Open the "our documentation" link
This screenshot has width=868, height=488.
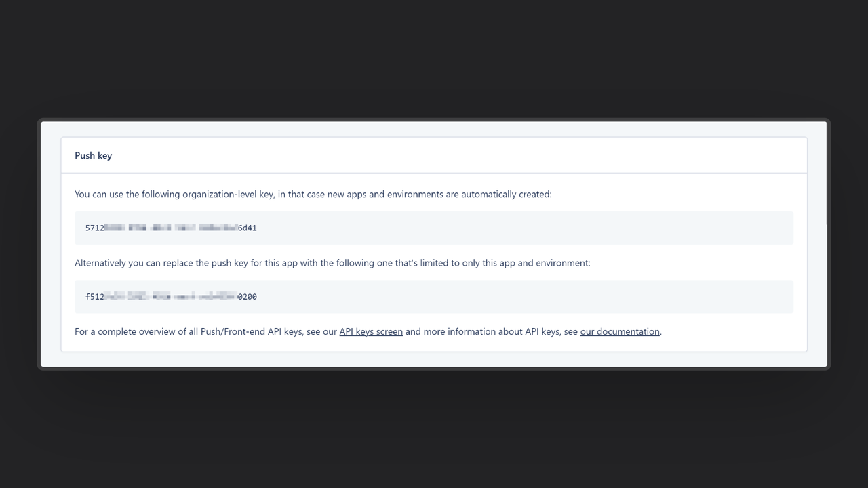pyautogui.click(x=620, y=331)
